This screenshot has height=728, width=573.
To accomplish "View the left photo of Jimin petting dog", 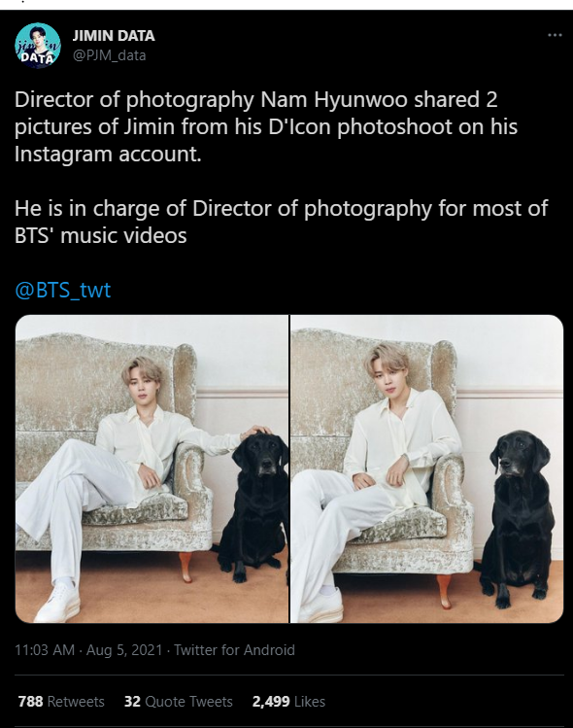I will click(x=152, y=468).
